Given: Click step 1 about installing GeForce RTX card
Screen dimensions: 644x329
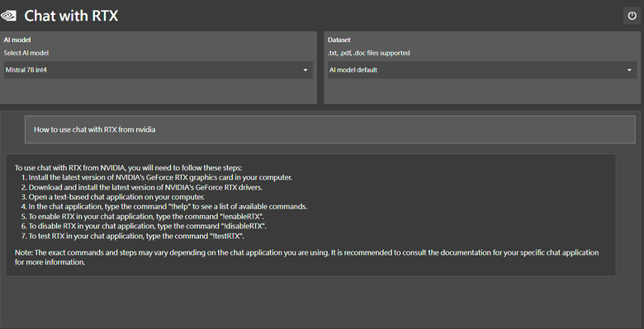Looking at the screenshot, I should click(x=157, y=177).
